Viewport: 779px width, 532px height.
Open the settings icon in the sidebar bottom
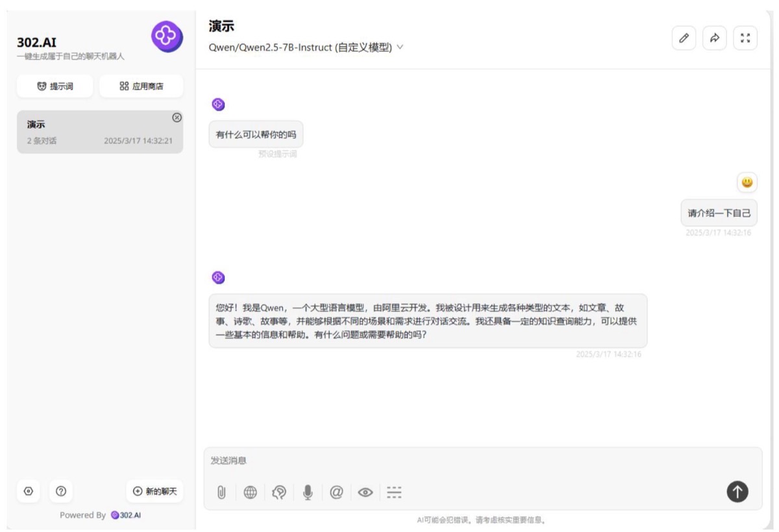point(28,491)
